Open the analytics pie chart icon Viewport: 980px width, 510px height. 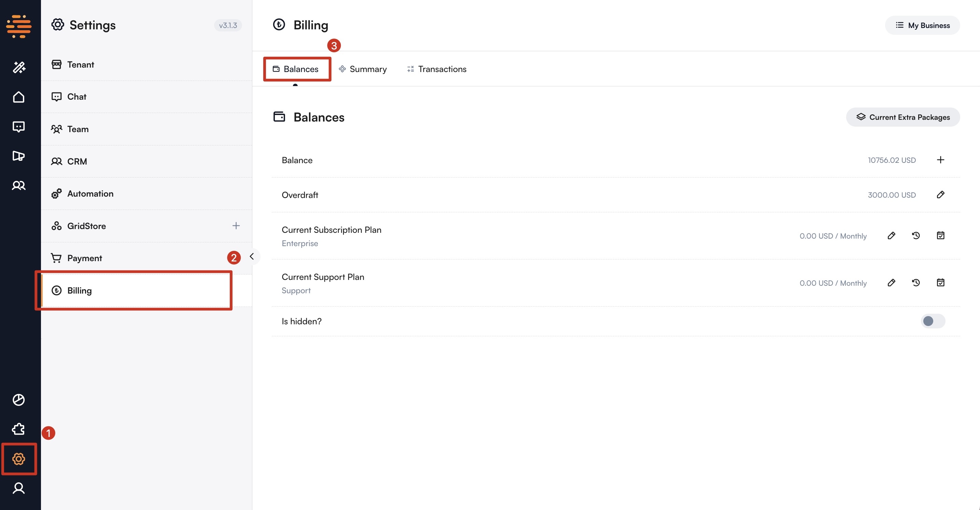(19, 400)
